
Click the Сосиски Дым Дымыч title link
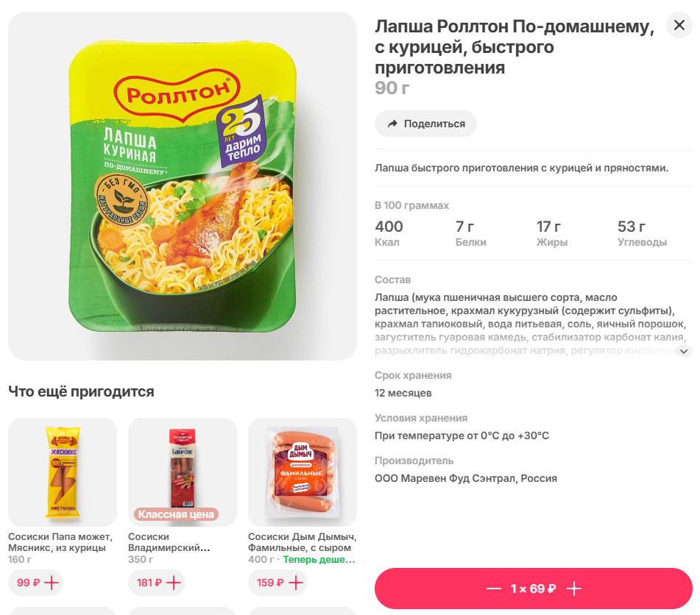pos(302,542)
